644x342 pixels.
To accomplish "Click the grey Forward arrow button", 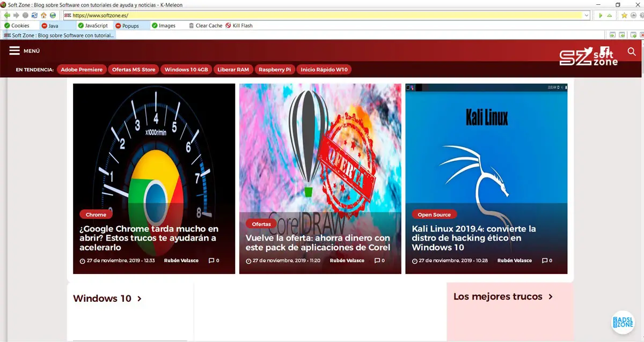I will pyautogui.click(x=16, y=16).
